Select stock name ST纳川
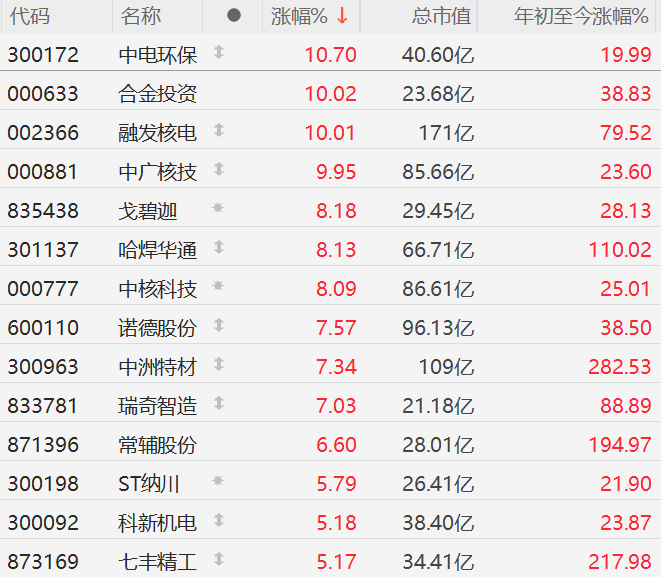The height and width of the screenshot is (577, 661). (149, 484)
